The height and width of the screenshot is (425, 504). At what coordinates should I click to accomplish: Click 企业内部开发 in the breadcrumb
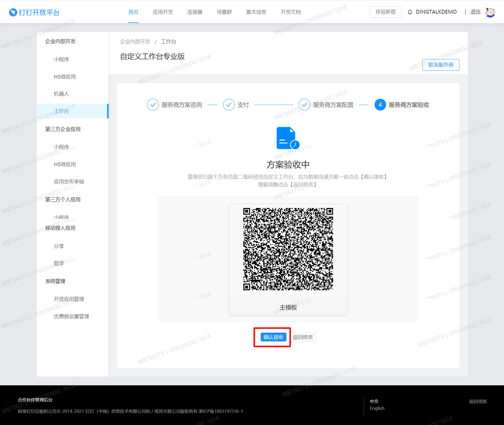tap(135, 42)
